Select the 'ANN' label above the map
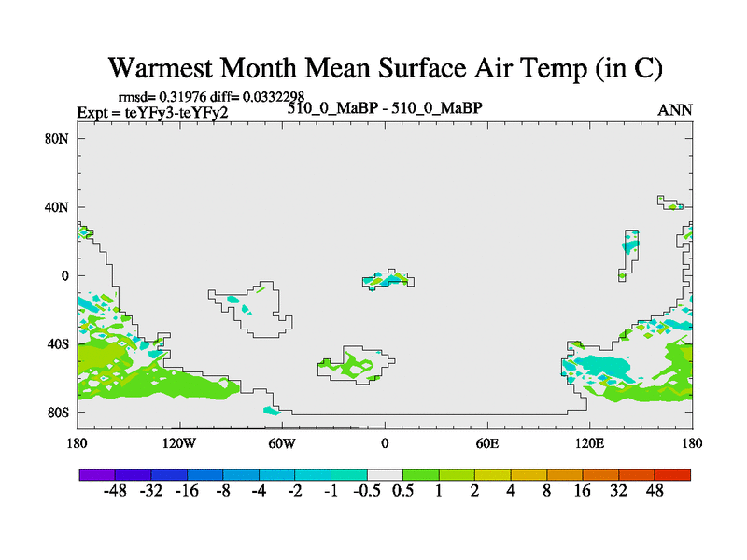The width and height of the screenshot is (747, 560). click(675, 110)
